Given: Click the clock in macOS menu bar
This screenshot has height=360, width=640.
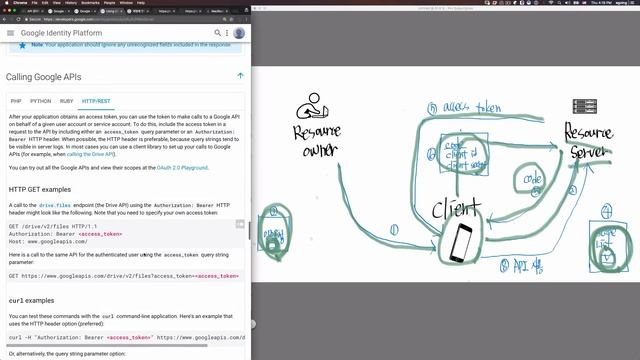Looking at the screenshot, I should pos(601,2).
